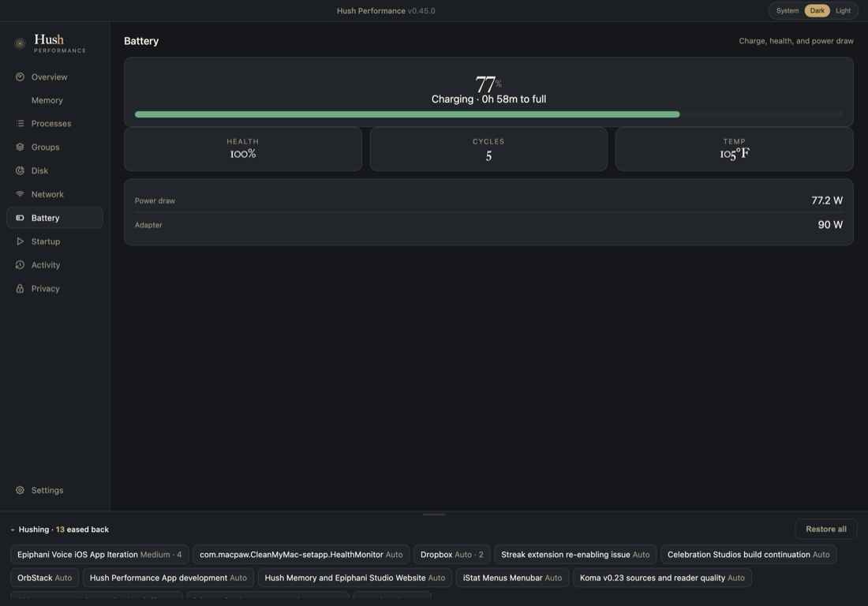Click the 77.2 W power draw value
Viewport: 868px width, 606px height.
pos(827,200)
